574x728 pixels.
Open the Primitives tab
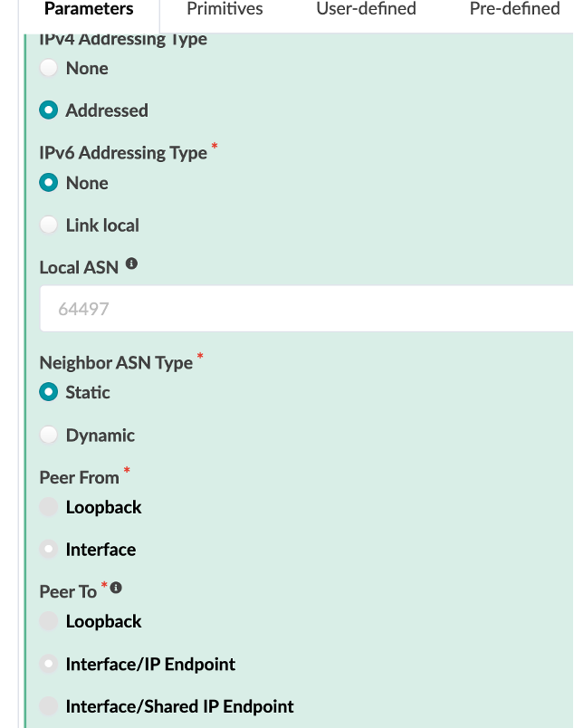(x=225, y=10)
